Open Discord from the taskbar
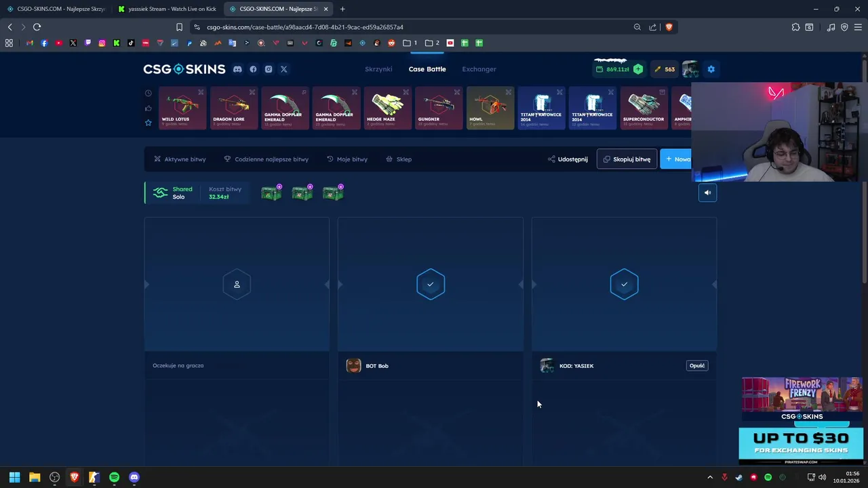The width and height of the screenshot is (868, 488). click(134, 477)
